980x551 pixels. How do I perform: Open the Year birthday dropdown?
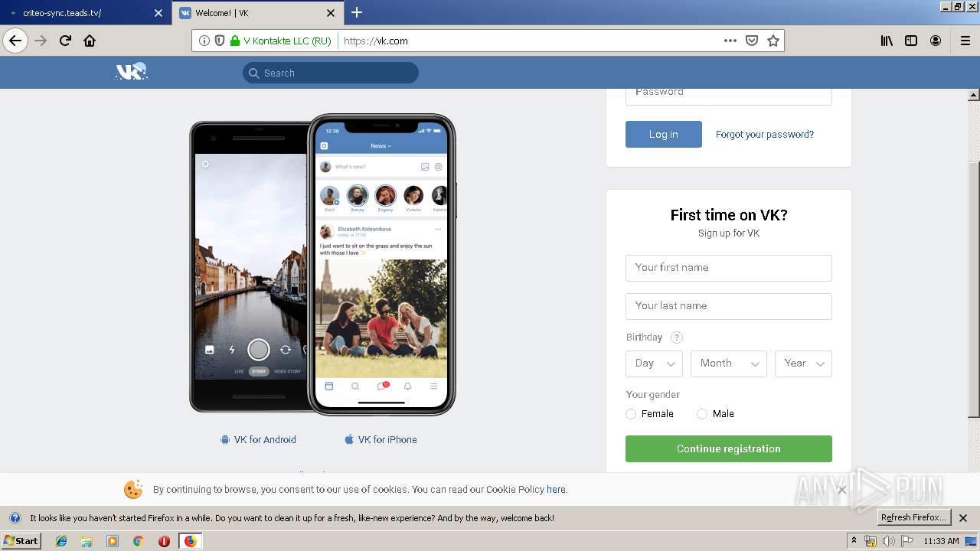click(x=803, y=364)
